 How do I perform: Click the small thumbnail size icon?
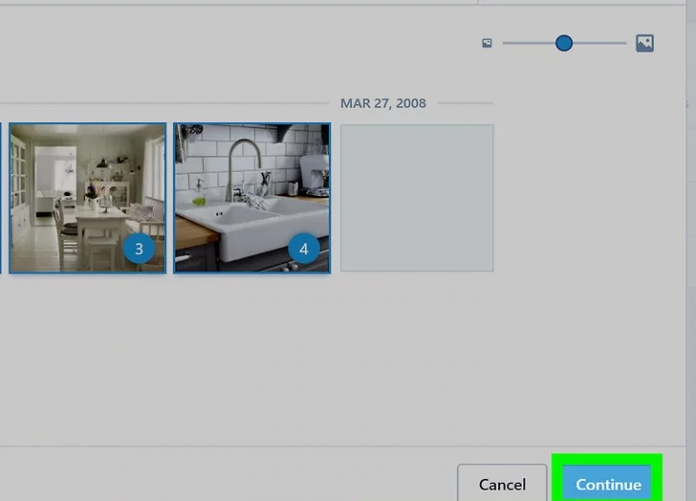click(x=487, y=43)
